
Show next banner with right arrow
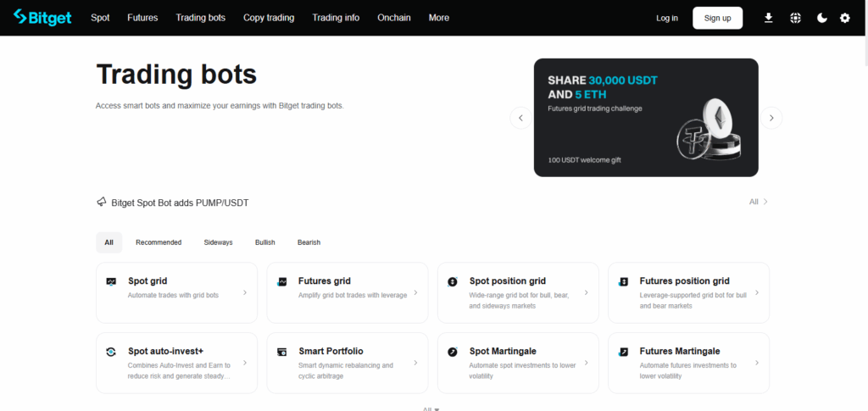(x=771, y=118)
